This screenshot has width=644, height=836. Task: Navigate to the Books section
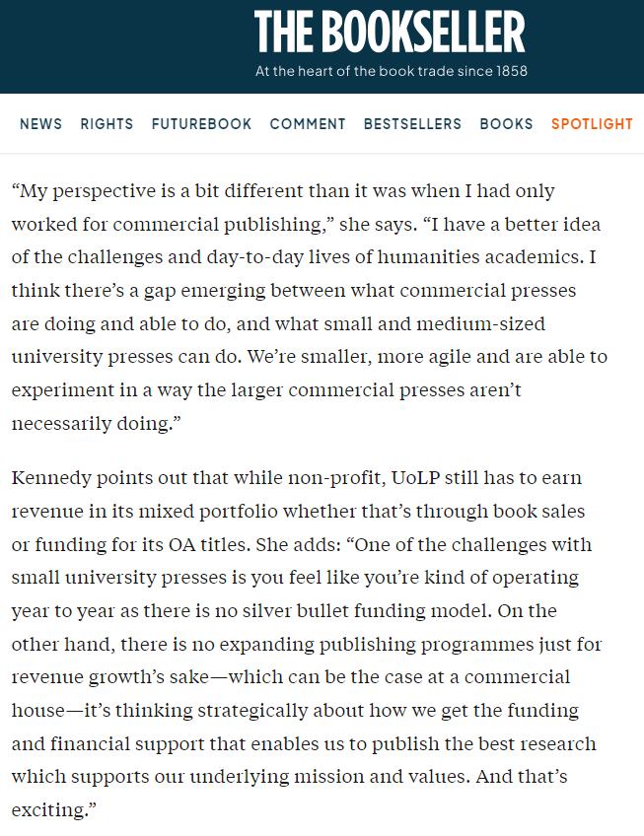tap(506, 124)
